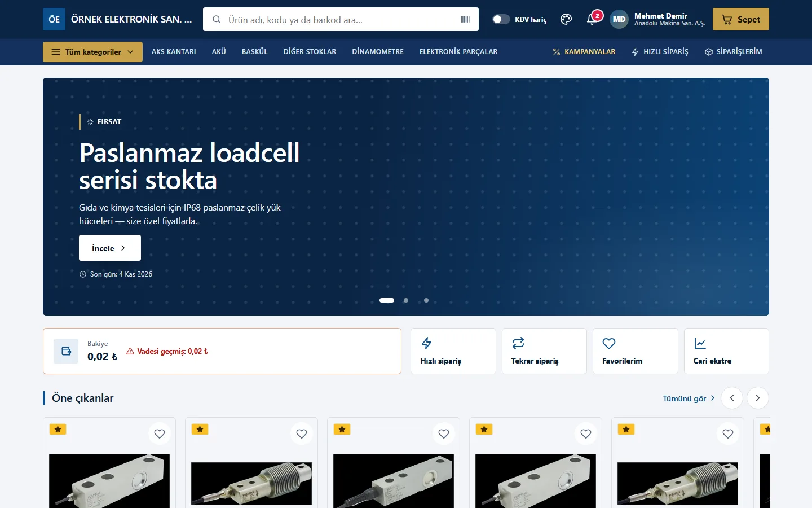Click the ÖE company logo
Screen dimensions: 812x508
[x=54, y=19]
